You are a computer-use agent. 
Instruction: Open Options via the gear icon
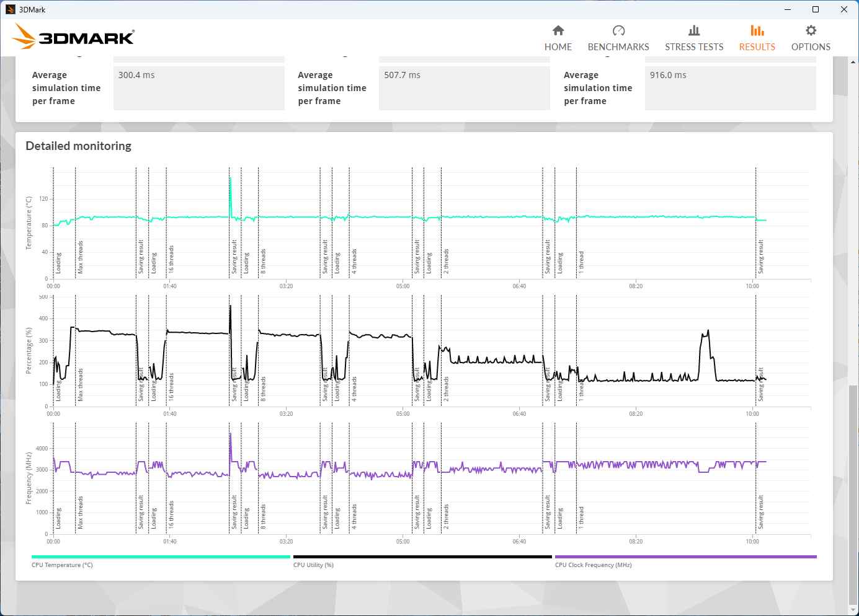(811, 30)
